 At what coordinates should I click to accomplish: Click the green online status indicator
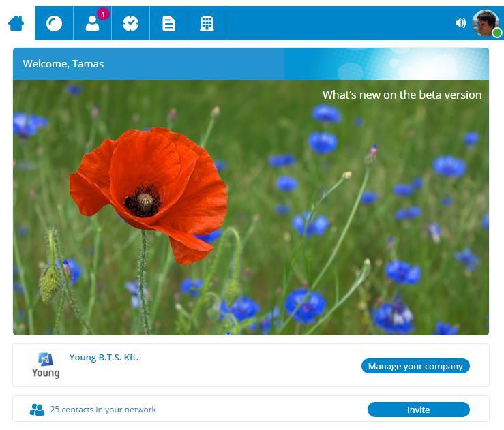point(497,33)
